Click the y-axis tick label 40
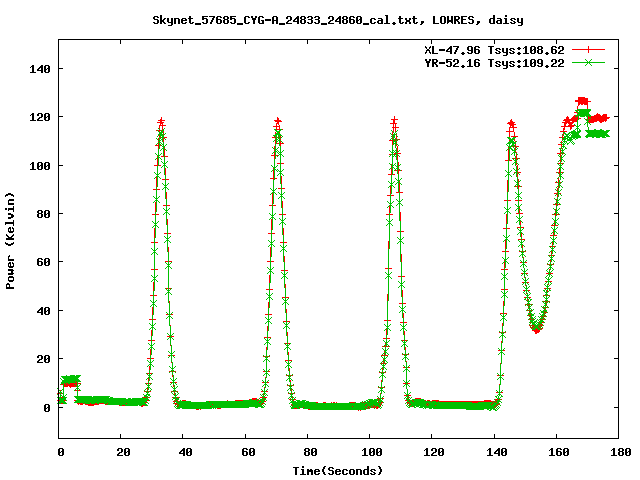Viewport: 640px width, 480px height. (x=43, y=311)
